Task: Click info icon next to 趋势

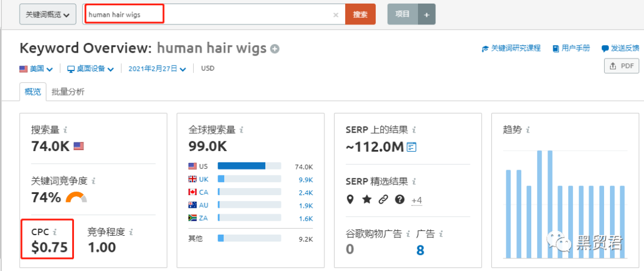Action: pos(528,130)
